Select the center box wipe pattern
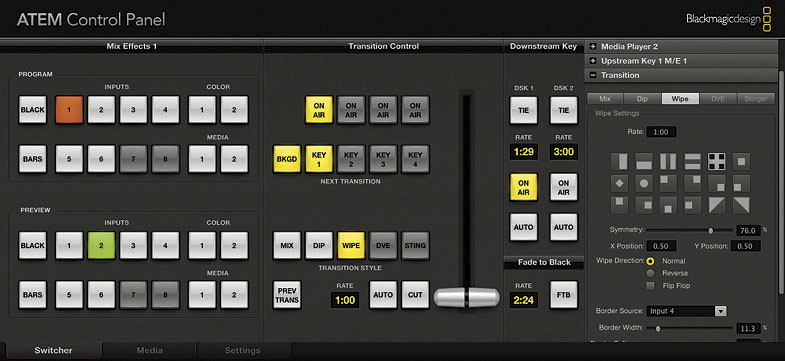 [741, 161]
